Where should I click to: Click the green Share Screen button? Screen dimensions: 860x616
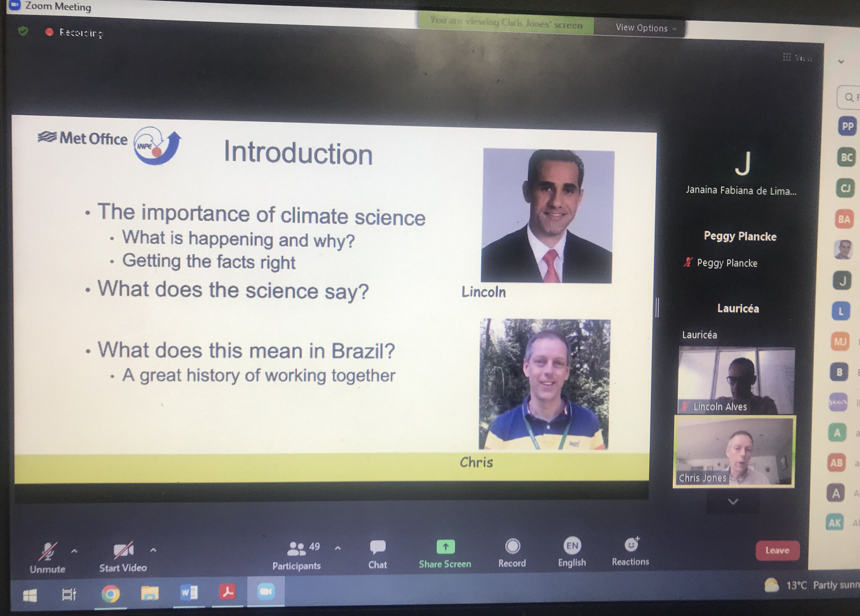click(x=445, y=554)
